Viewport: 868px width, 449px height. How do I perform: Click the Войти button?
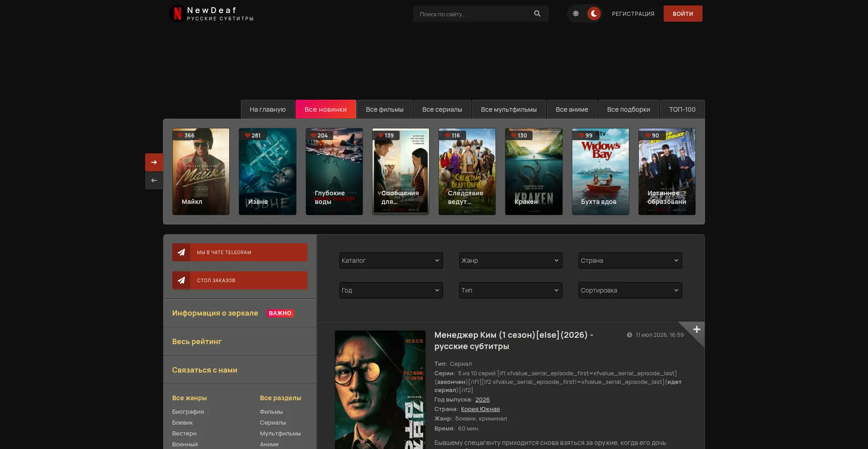pyautogui.click(x=683, y=14)
